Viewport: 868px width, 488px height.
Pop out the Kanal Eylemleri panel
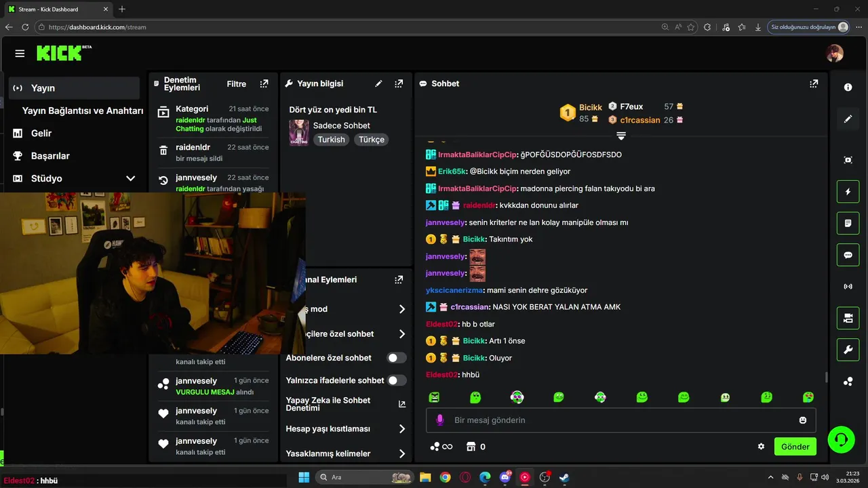(x=399, y=280)
